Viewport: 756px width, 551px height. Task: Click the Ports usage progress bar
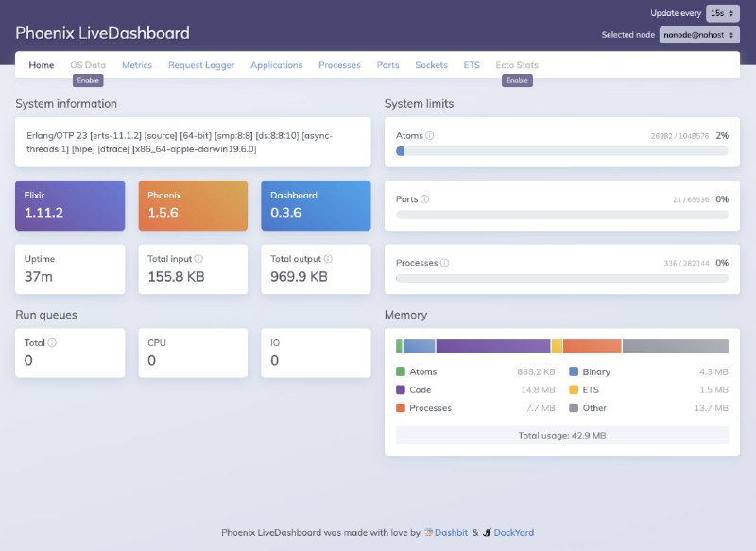(x=561, y=215)
